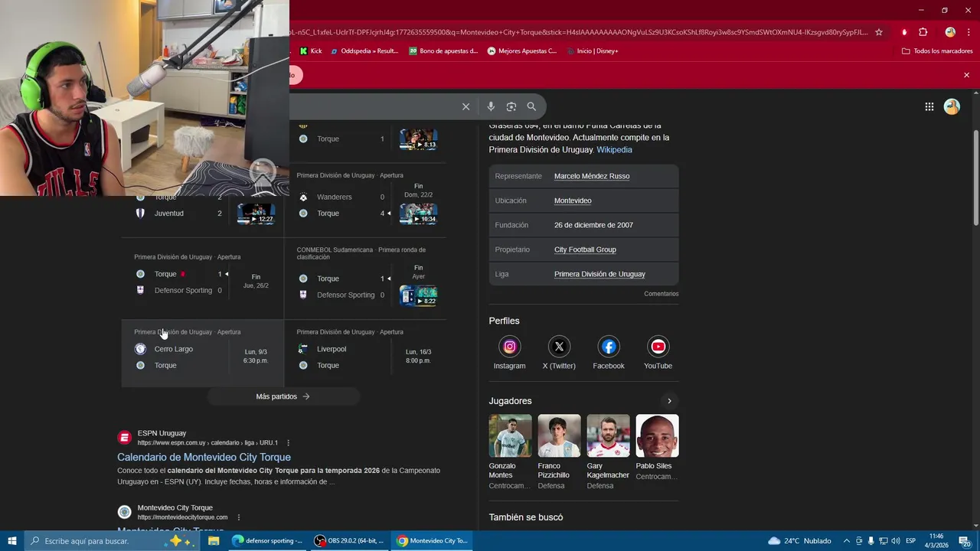The height and width of the screenshot is (551, 980).
Task: Click the search magnifier icon
Action: click(x=531, y=106)
